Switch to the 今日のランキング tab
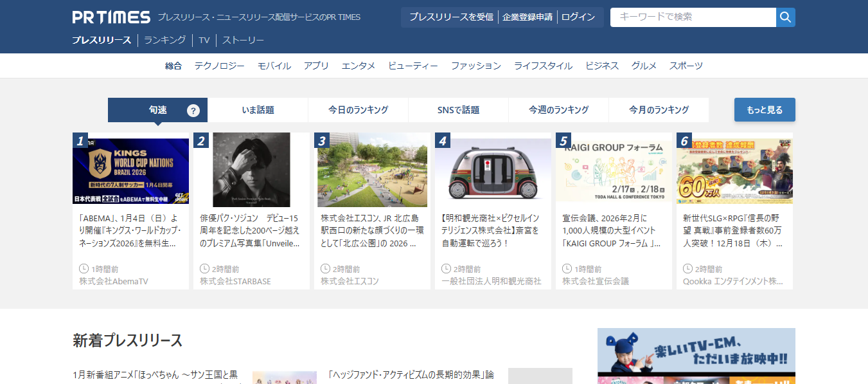The height and width of the screenshot is (384, 868). [x=358, y=110]
